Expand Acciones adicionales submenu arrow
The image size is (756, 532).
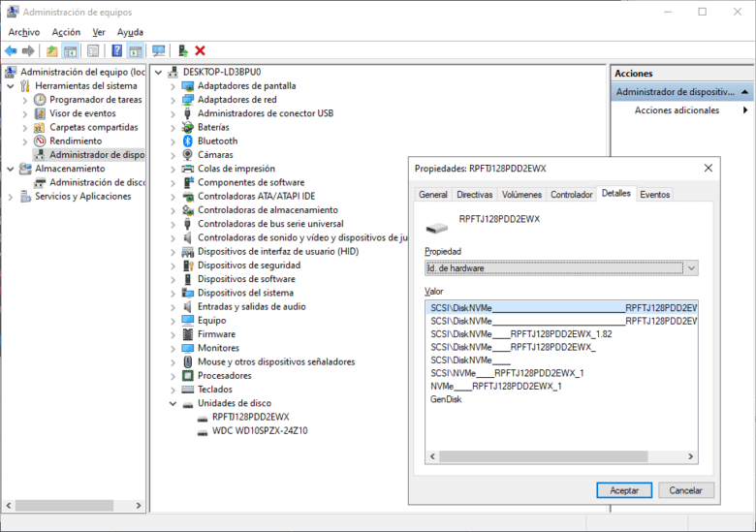click(745, 110)
